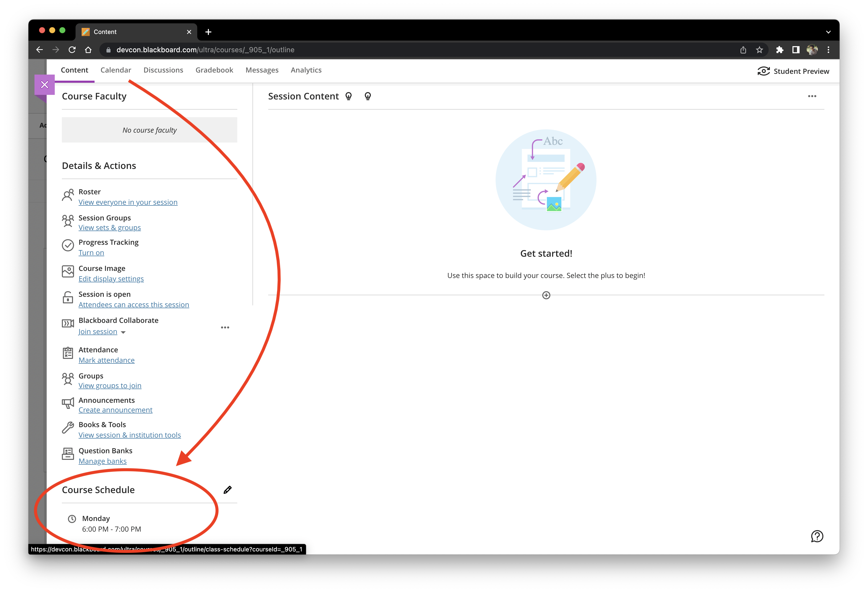Click the Monday 6:00 PM - 7:00 PM schedule entry
The width and height of the screenshot is (868, 592).
click(112, 524)
